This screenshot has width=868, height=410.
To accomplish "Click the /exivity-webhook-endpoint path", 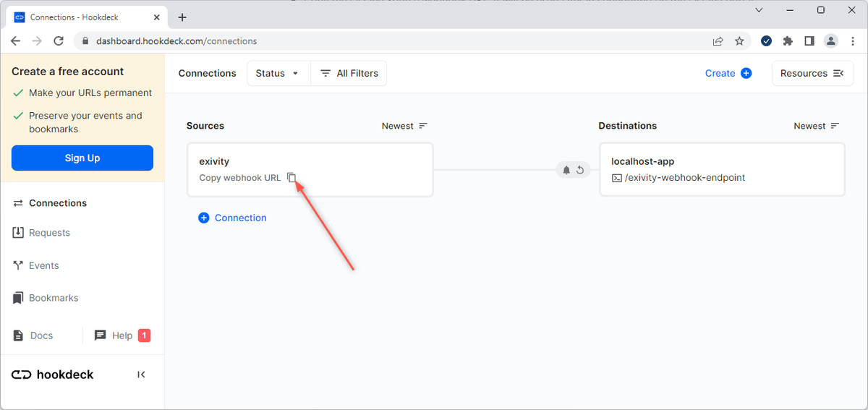I will pos(685,178).
